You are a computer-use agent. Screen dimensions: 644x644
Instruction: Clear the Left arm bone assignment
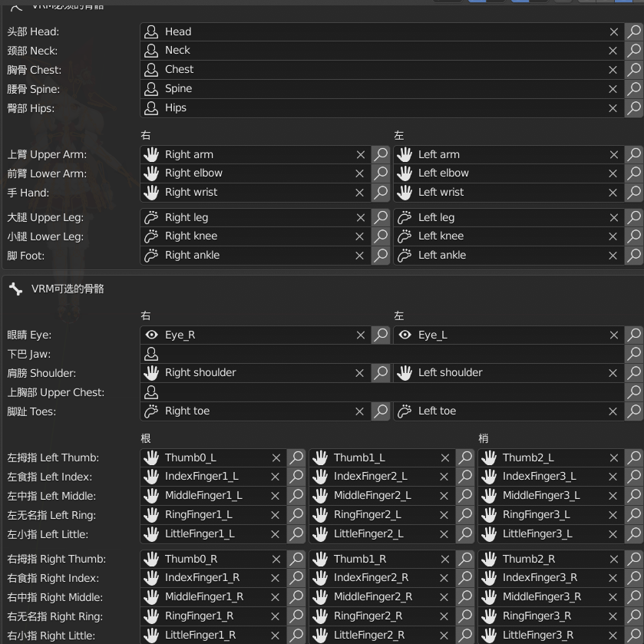pyautogui.click(x=613, y=155)
